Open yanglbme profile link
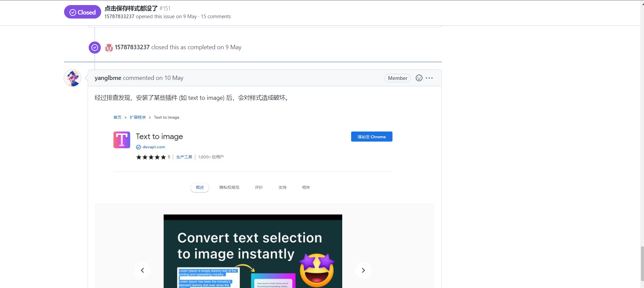 (x=108, y=78)
